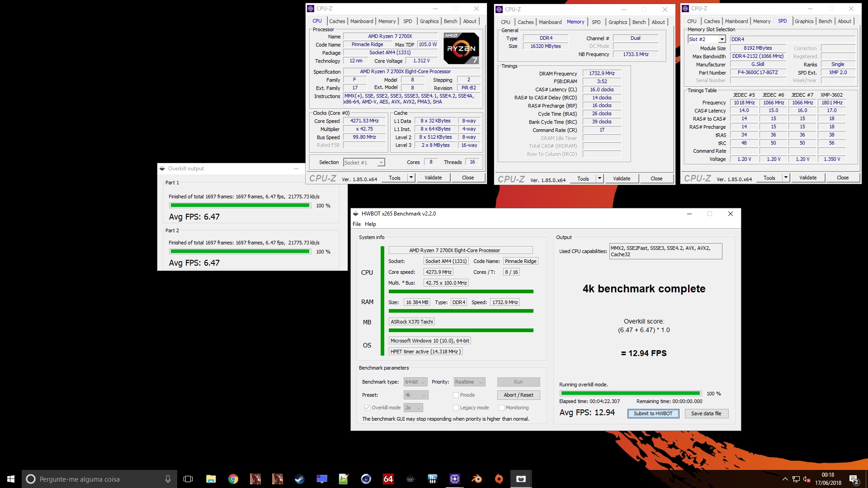The width and height of the screenshot is (868, 488).
Task: Open File Explorer from the taskbar
Action: [x=211, y=479]
